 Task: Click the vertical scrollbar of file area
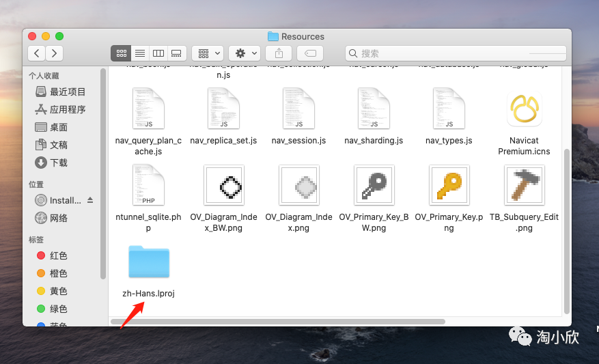(567, 231)
